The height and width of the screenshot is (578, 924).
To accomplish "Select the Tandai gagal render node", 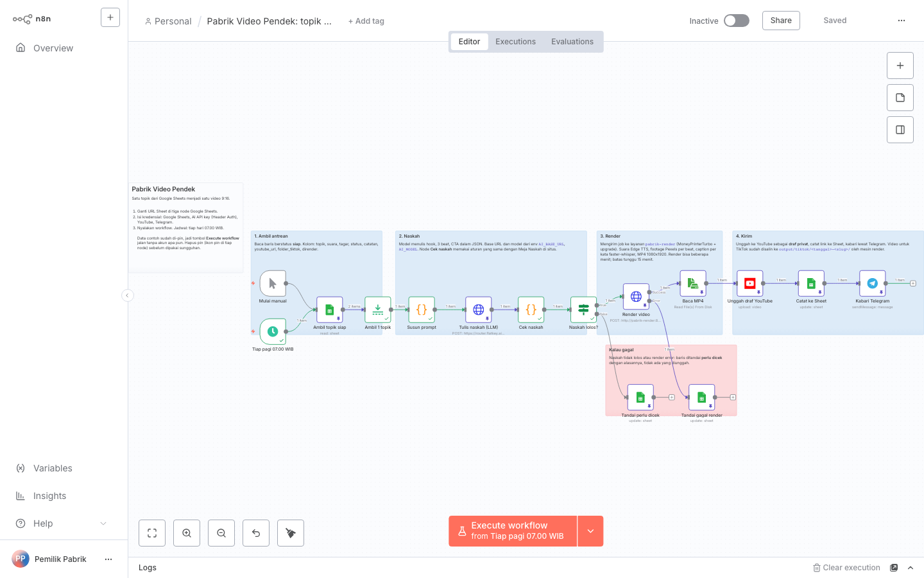I will pos(702,398).
